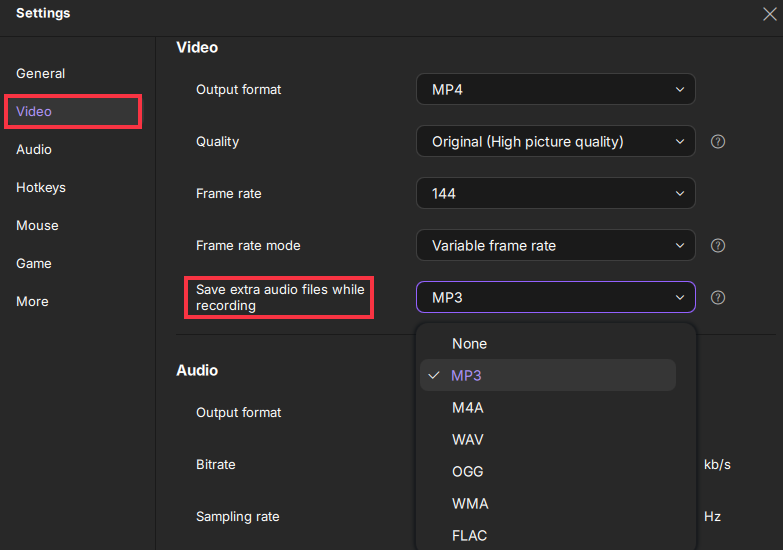The width and height of the screenshot is (783, 550).
Task: Choose None in the audio format list
Action: point(548,344)
